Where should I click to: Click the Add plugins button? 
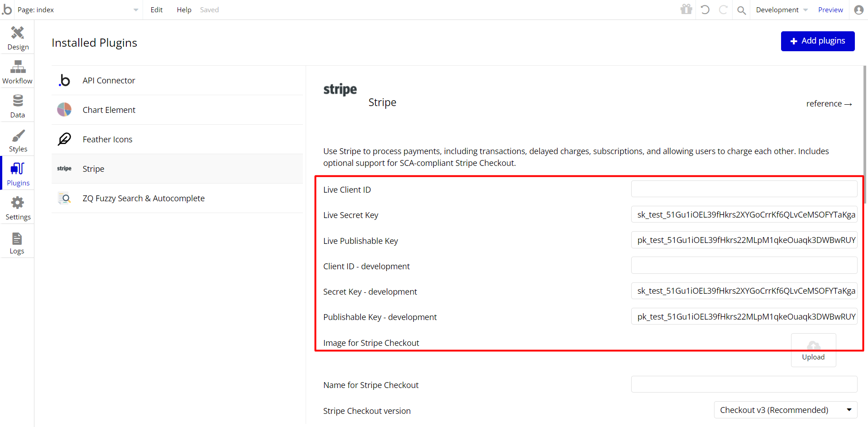818,41
